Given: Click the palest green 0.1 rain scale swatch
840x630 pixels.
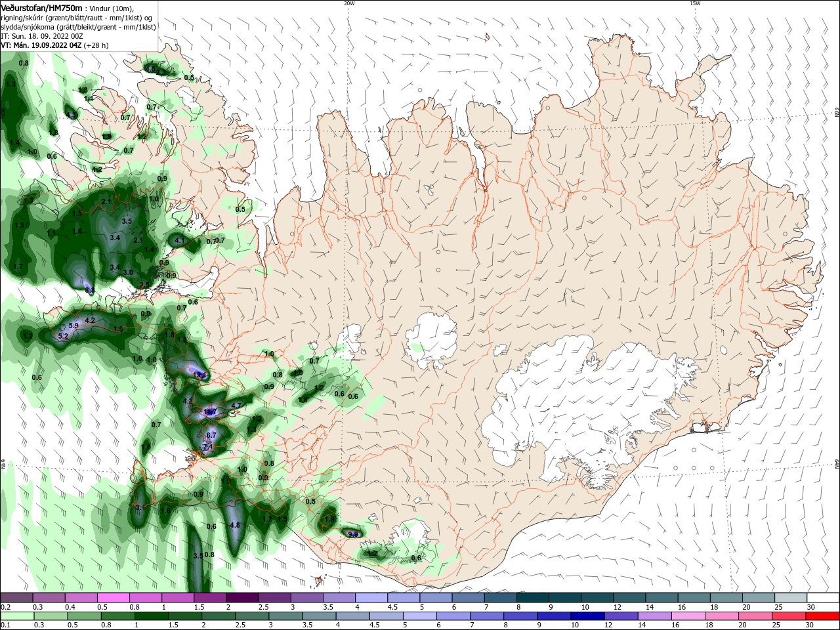Looking at the screenshot, I should click(x=16, y=616).
